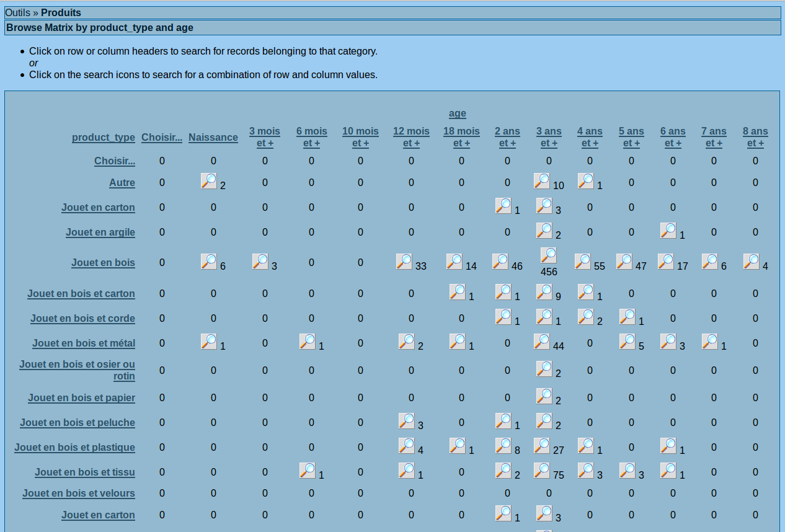Select the Naissance column header

click(213, 137)
